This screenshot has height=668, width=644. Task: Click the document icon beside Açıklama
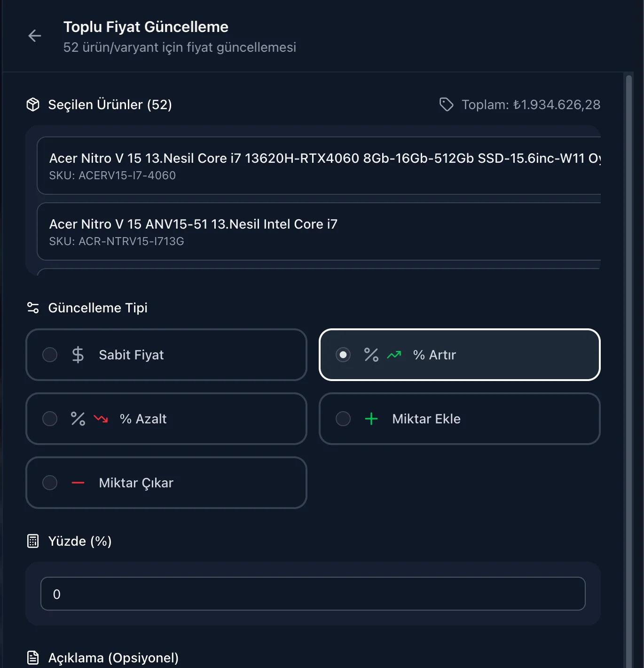pos(33,658)
